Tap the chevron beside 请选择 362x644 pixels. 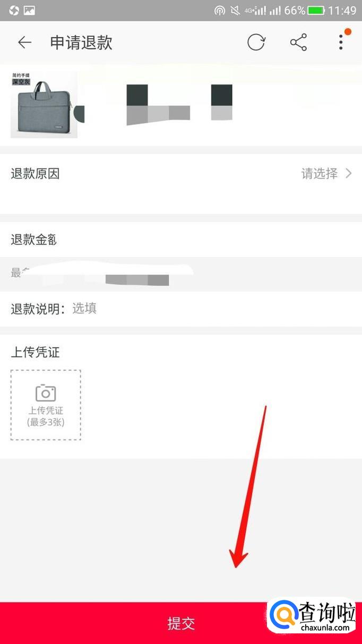pos(348,173)
